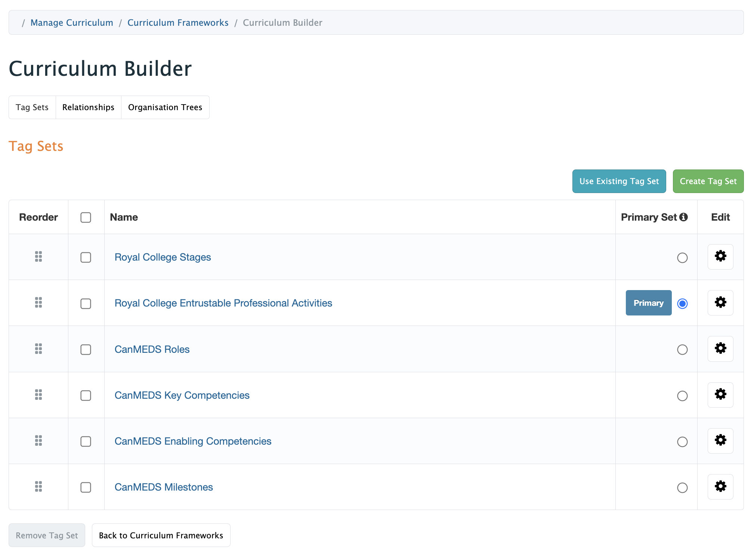Go to Manage Curriculum breadcrumb

[72, 23]
